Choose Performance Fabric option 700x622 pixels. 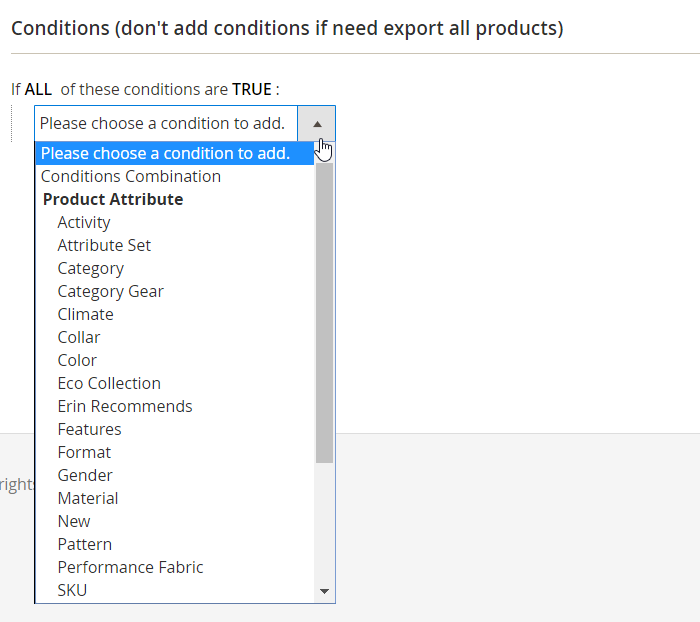[130, 567]
